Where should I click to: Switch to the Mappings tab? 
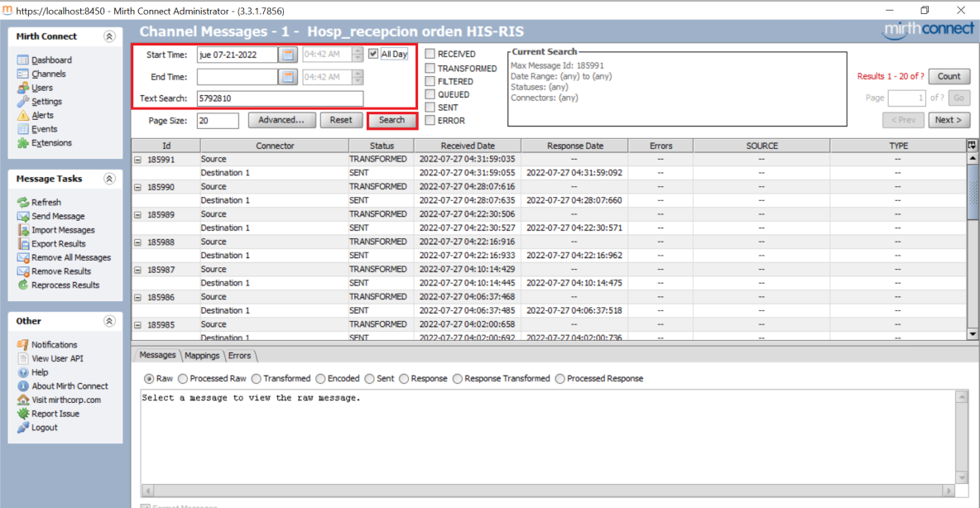[x=202, y=356]
